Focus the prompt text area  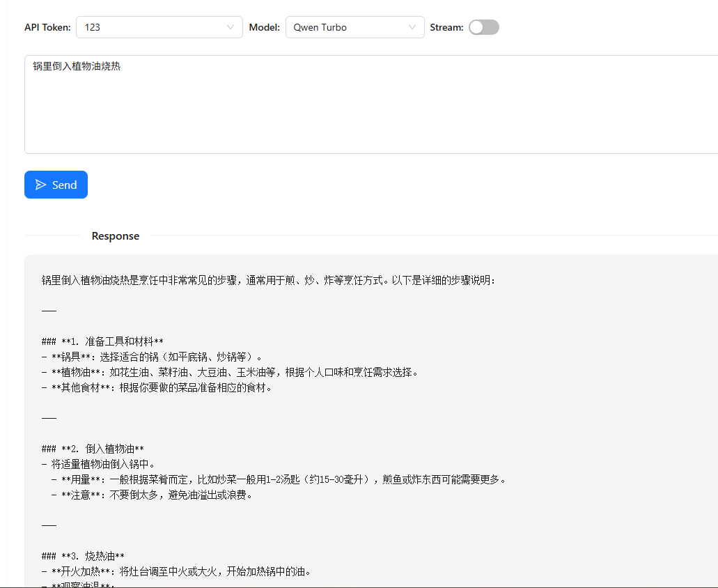[369, 105]
